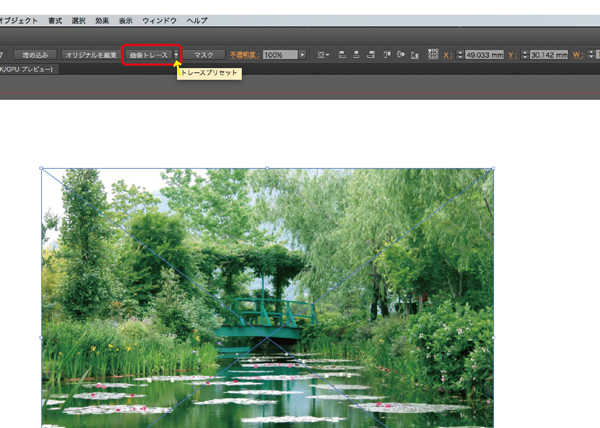Open the trace preset dropdown arrow
Screen dimensions: 600x428
click(x=176, y=54)
